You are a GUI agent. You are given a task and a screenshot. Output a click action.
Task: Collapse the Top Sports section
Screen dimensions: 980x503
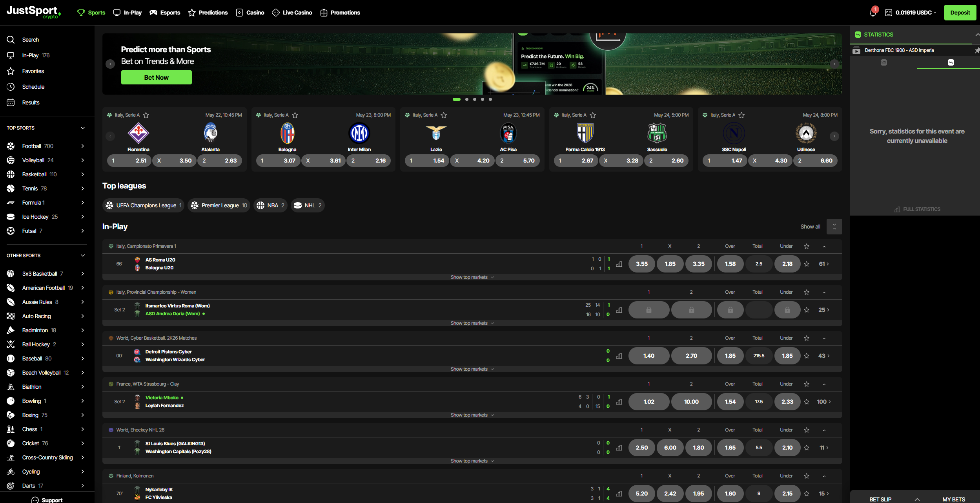coord(83,128)
